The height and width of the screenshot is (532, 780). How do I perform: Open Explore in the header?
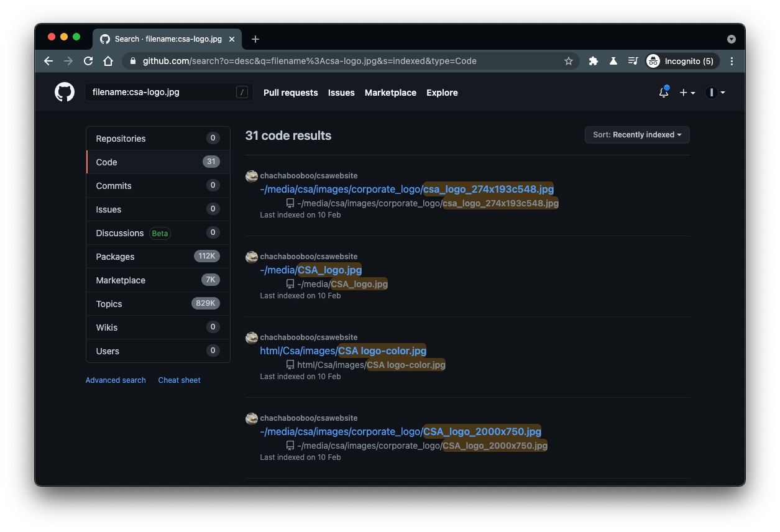coord(442,93)
